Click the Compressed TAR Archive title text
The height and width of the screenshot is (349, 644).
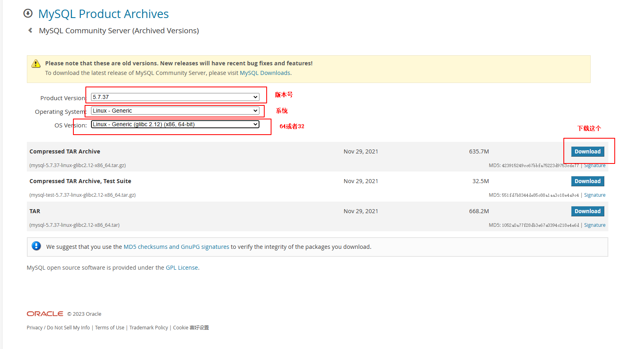click(65, 151)
